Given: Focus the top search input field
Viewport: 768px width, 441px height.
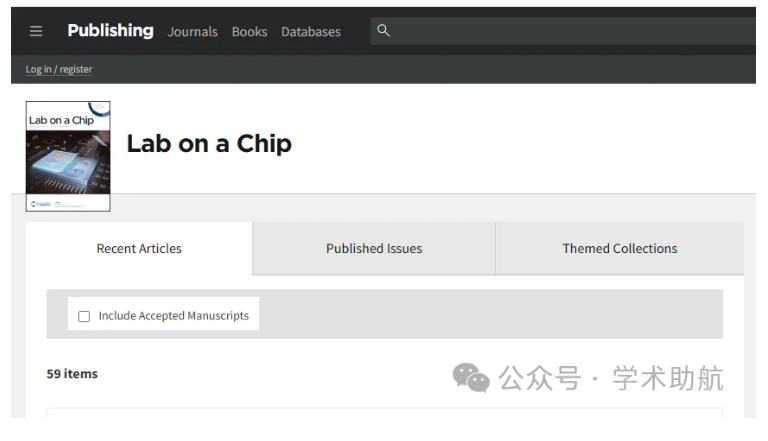Looking at the screenshot, I should tap(563, 31).
